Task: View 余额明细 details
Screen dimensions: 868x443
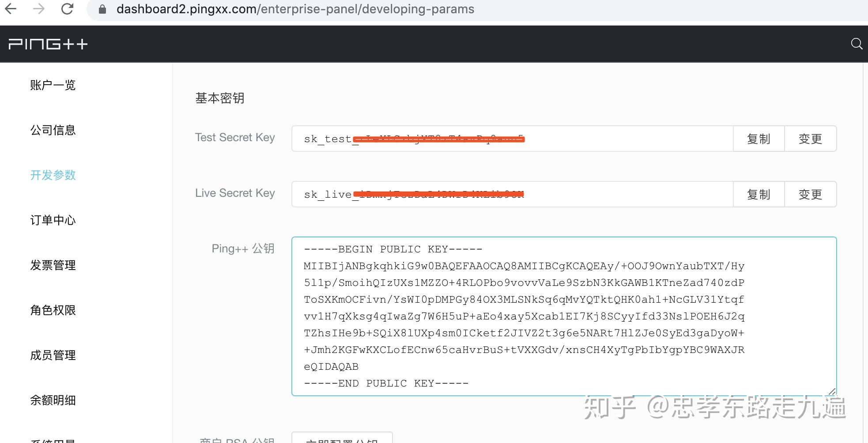Action: coord(53,400)
